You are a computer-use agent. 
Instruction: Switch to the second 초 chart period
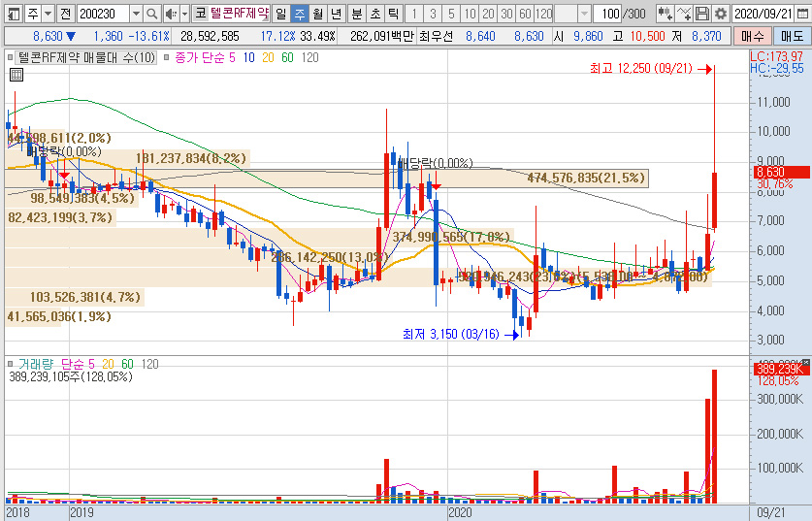pos(375,14)
